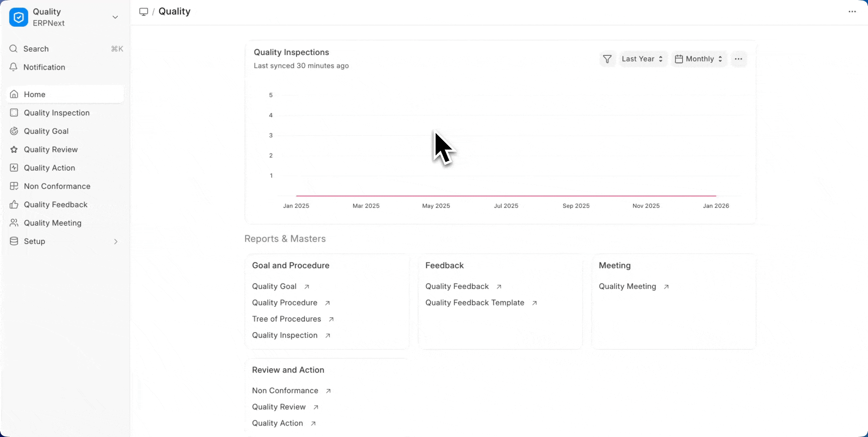Screen dimensions: 868x437
Task: Click the desktop icon in breadcrumb
Action: 143,12
